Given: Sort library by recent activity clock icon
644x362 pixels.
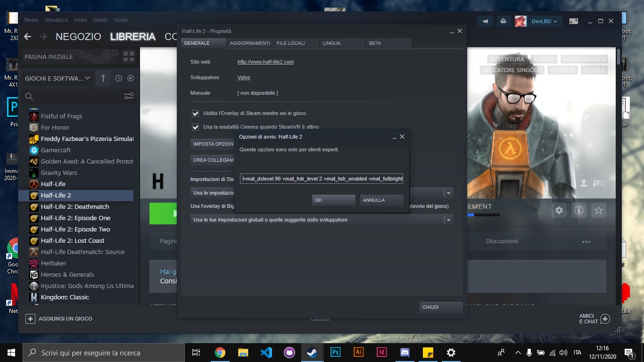Looking at the screenshot, I should [118, 78].
